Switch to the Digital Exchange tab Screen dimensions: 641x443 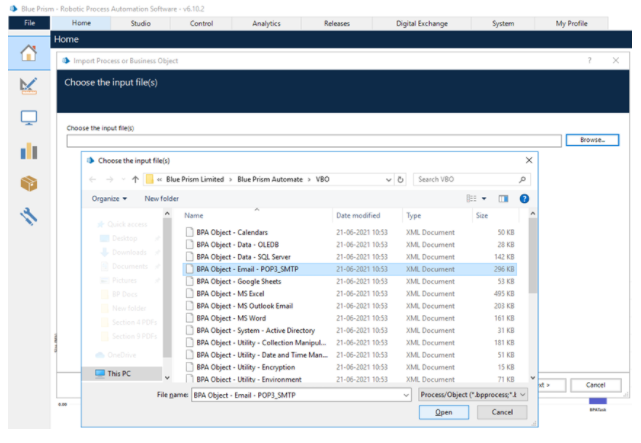(x=421, y=23)
